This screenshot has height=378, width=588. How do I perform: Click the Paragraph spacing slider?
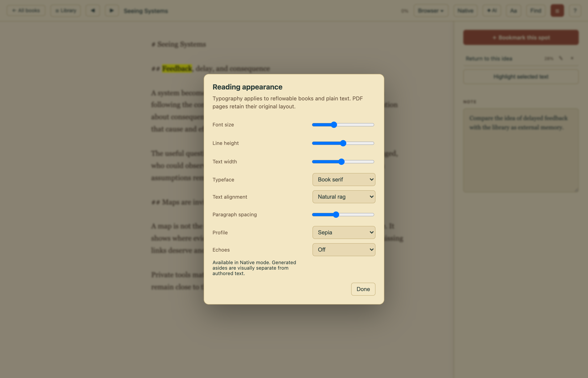343,215
